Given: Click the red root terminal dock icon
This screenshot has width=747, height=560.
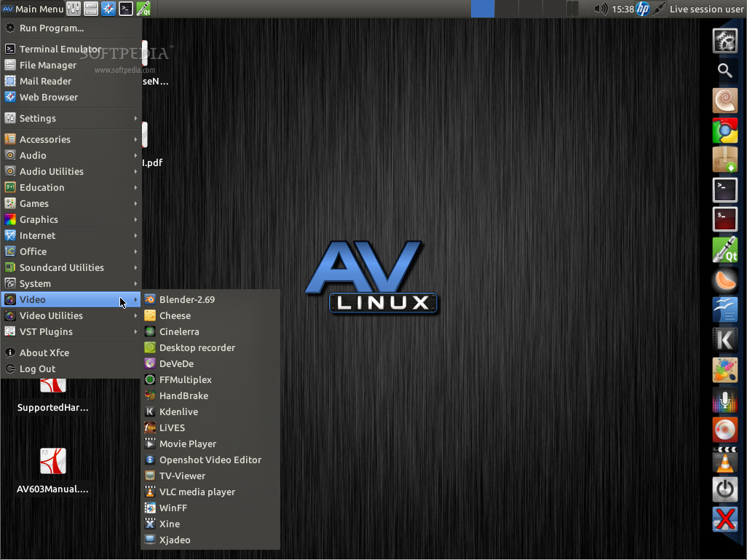Looking at the screenshot, I should click(725, 220).
